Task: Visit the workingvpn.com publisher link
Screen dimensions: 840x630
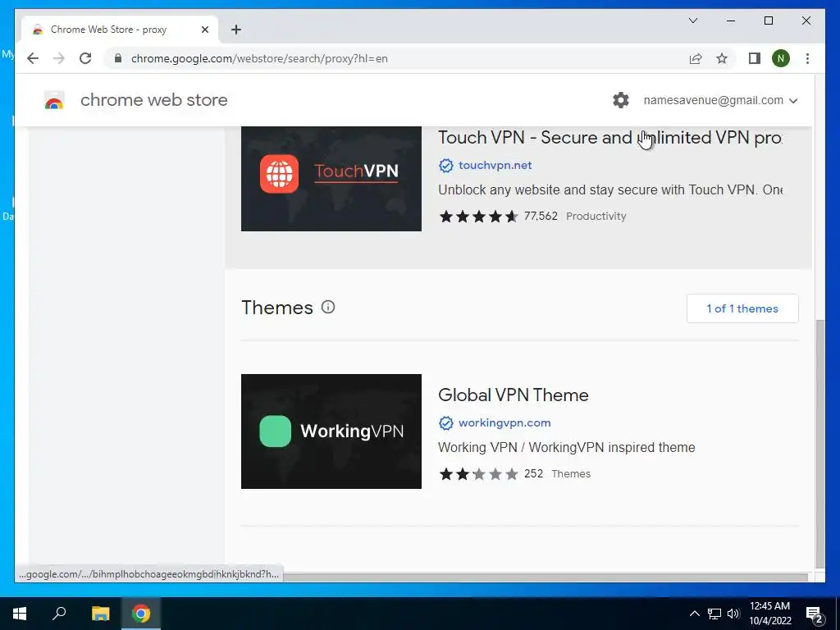Action: coord(504,422)
